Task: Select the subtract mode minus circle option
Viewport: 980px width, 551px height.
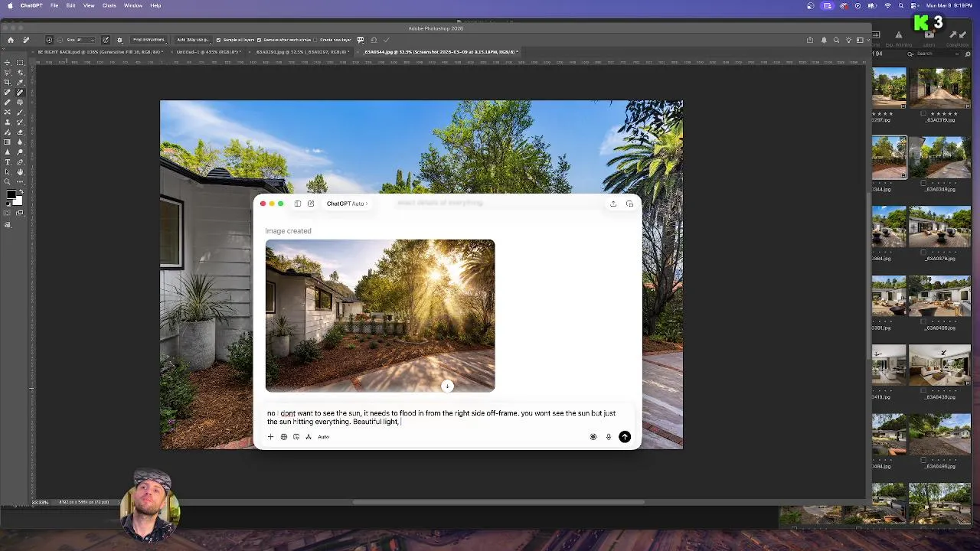Action: coord(60,40)
